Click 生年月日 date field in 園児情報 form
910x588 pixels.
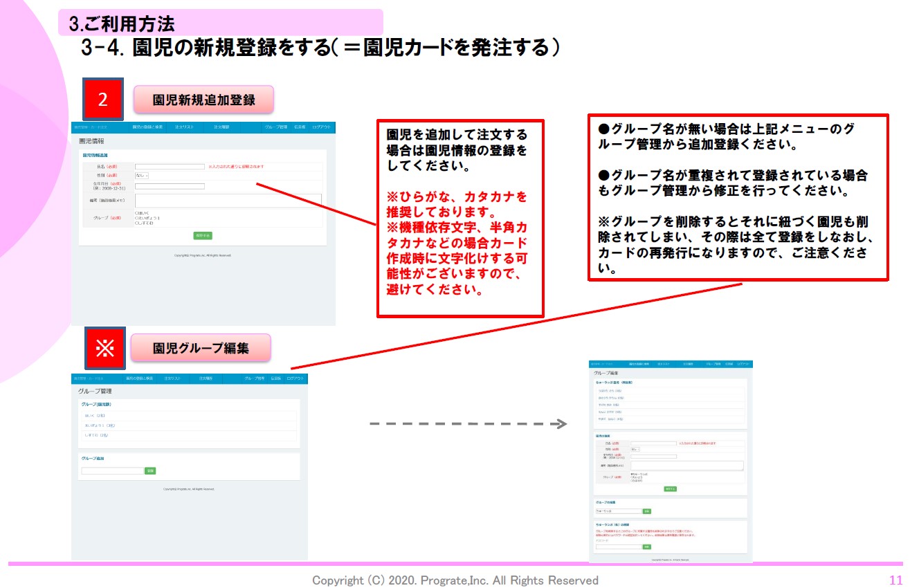tap(170, 186)
